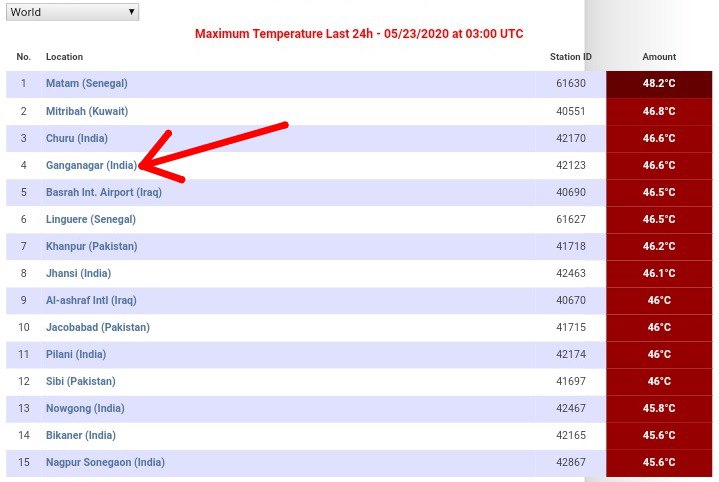This screenshot has width=719, height=482.
Task: Open Al-ashraf Intl (Iraq) link
Action: [91, 301]
